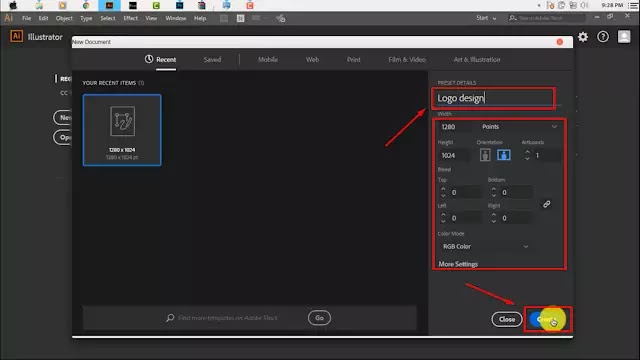This screenshot has width=640, height=360.
Task: Switch to the Mobile tab
Action: pyautogui.click(x=268, y=60)
